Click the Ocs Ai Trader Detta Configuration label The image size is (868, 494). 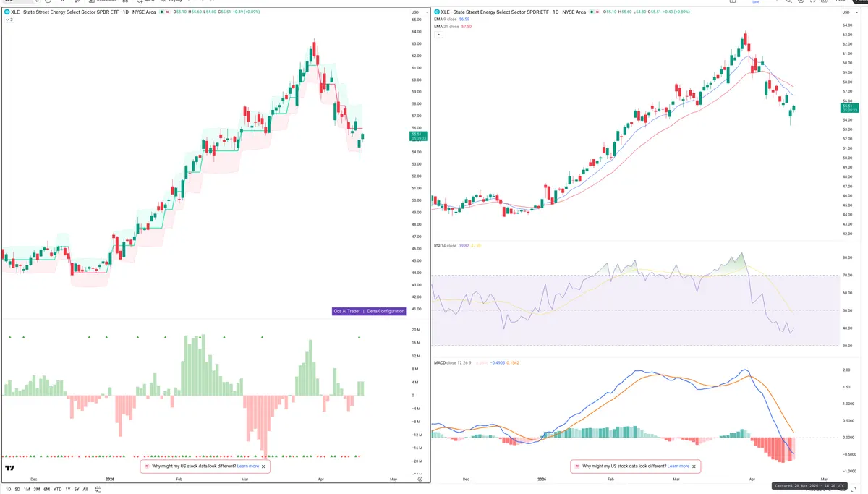point(368,311)
